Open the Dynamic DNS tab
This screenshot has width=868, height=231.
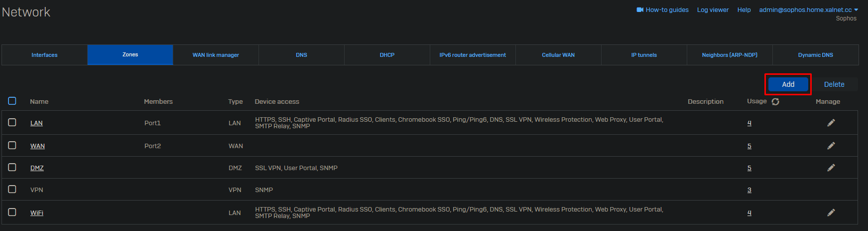[815, 55]
